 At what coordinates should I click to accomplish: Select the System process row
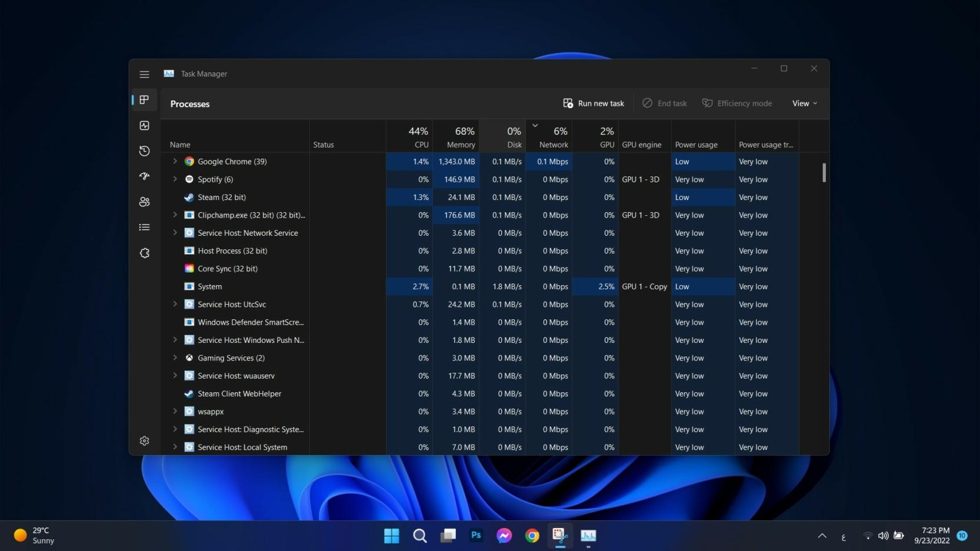(479, 286)
